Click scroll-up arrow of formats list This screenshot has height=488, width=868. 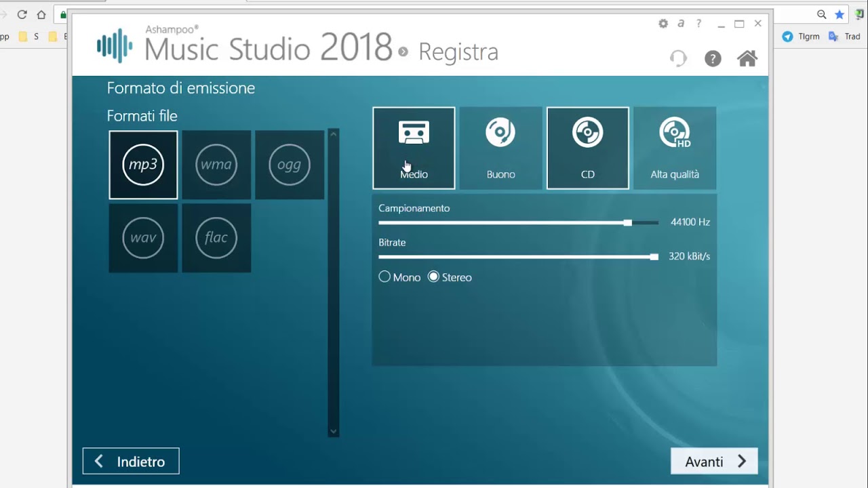(333, 134)
